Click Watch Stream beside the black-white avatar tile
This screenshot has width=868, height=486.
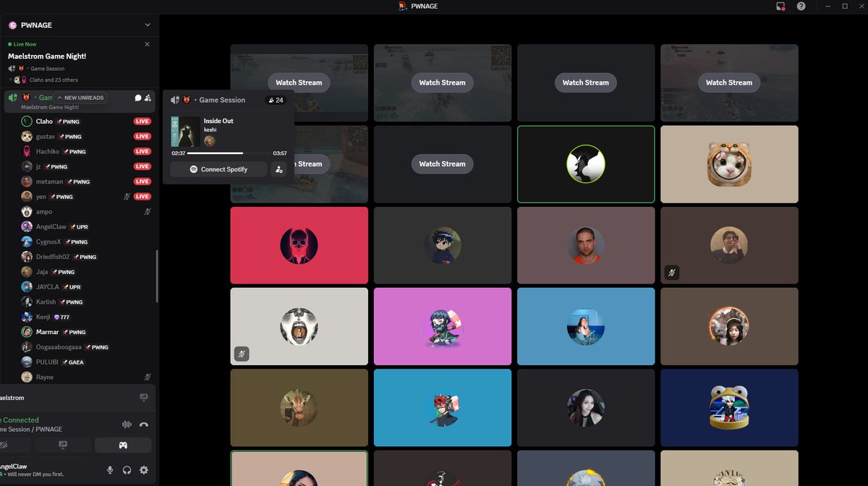click(443, 164)
